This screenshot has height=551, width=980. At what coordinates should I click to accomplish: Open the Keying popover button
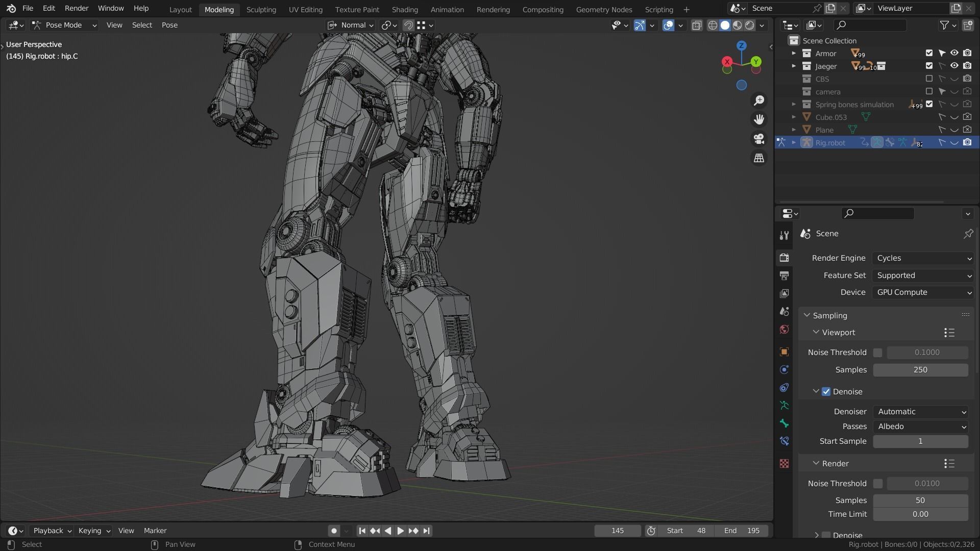94,531
